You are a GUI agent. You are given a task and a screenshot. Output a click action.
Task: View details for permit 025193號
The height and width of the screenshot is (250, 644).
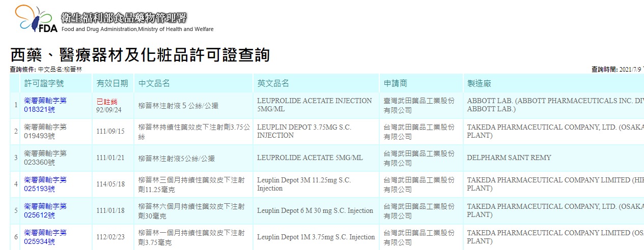45,184
